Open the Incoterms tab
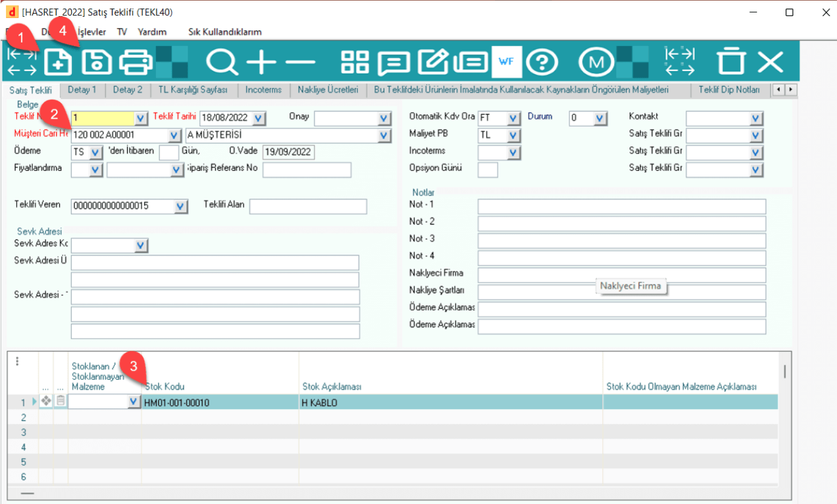Image resolution: width=837 pixels, height=504 pixels. coord(263,90)
